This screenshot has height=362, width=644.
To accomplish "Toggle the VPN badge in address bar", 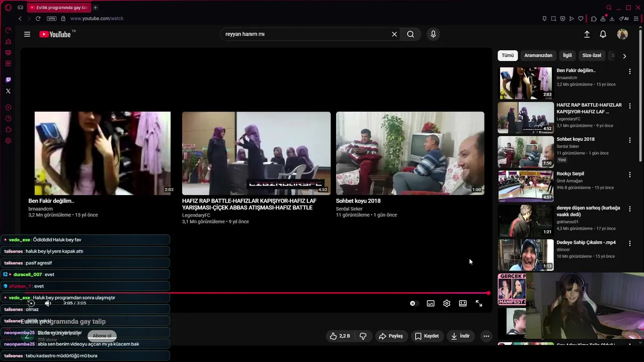I will pos(51,19).
